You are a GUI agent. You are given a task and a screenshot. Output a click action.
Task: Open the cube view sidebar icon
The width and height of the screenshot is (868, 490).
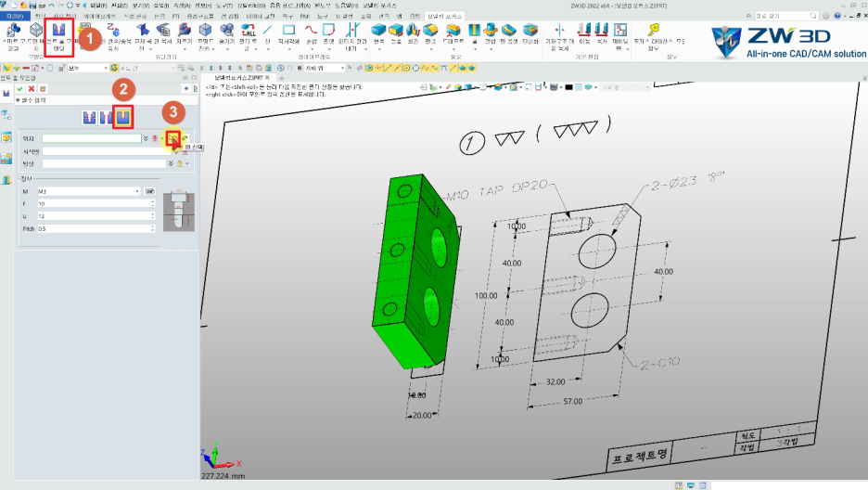[6, 137]
